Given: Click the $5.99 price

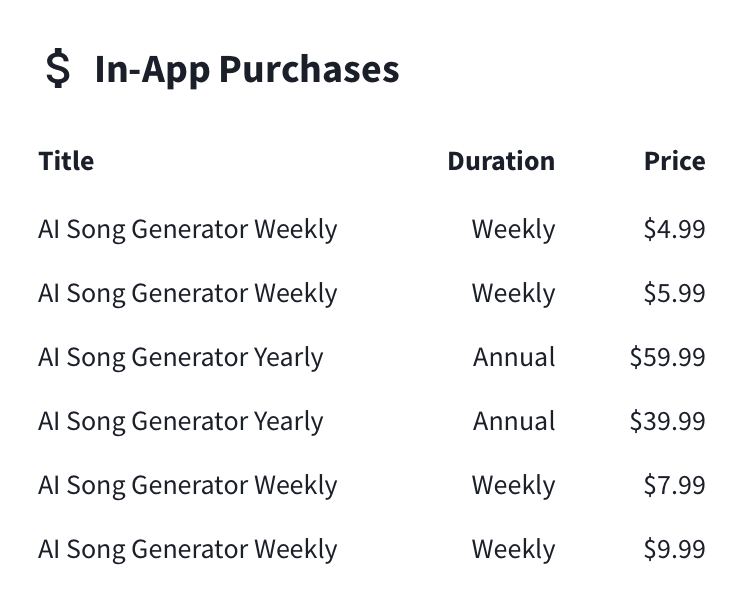Looking at the screenshot, I should point(674,293).
